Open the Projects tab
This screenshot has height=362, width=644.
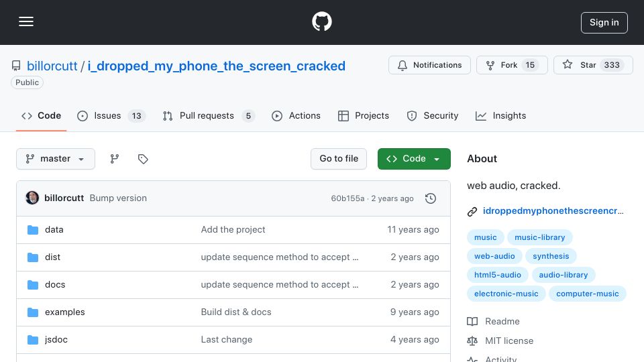pyautogui.click(x=363, y=116)
